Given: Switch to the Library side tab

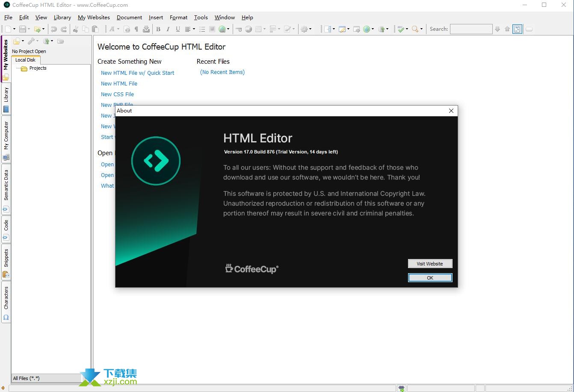Looking at the screenshot, I should click(6, 99).
